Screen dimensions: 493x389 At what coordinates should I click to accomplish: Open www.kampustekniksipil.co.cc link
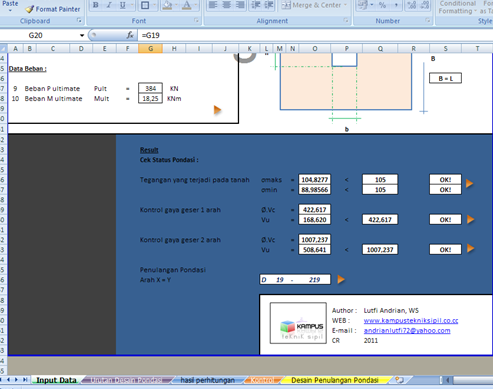pyautogui.click(x=411, y=320)
